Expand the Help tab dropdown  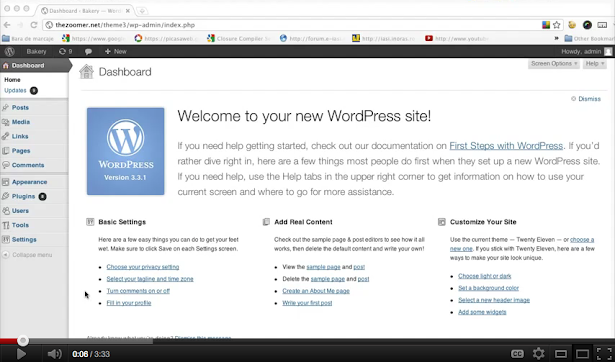coord(595,64)
